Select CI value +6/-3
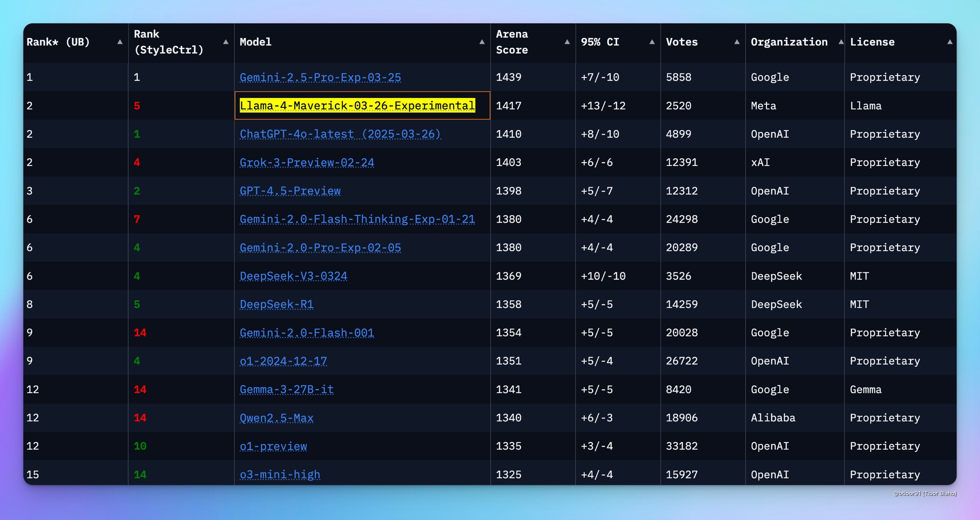 tap(597, 418)
